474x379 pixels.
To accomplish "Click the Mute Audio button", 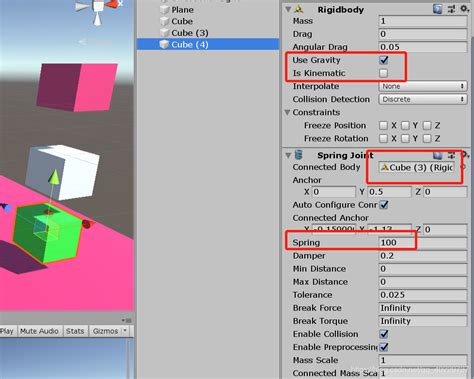I will 39,331.
